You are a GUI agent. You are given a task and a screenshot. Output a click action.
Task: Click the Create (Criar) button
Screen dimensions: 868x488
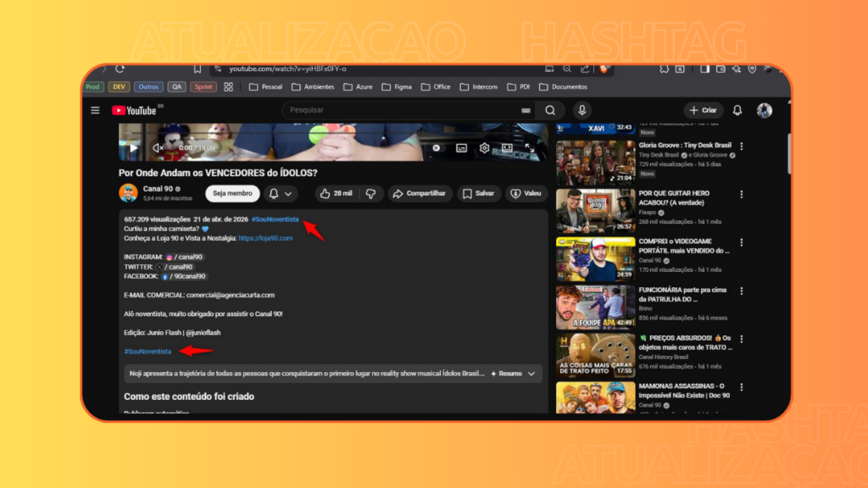(x=703, y=111)
